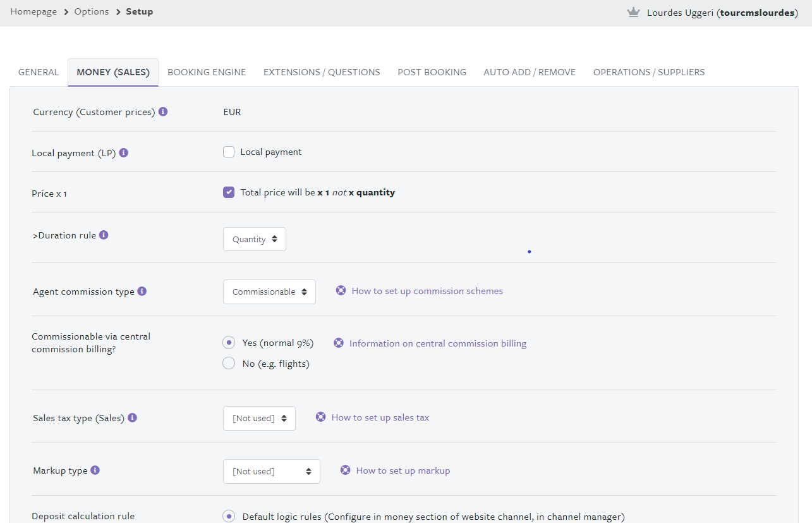The height and width of the screenshot is (523, 812).
Task: Click the crown icon beside the user name
Action: click(633, 13)
